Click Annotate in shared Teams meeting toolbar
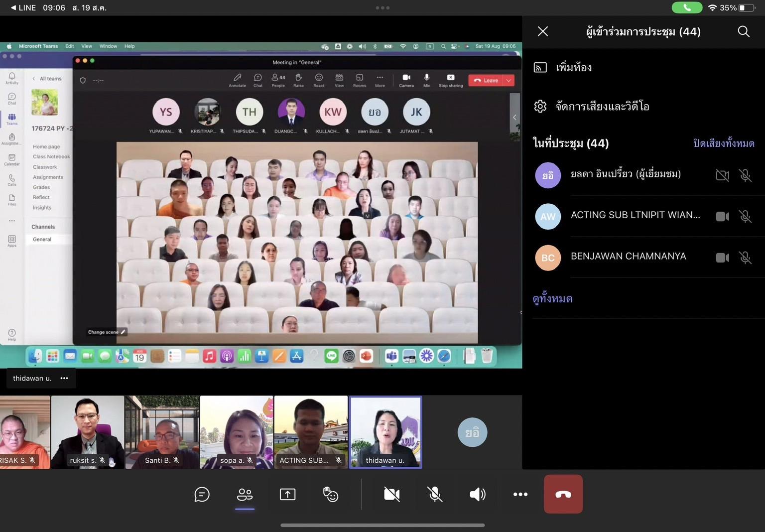Screen dimensions: 765x532 (237, 80)
